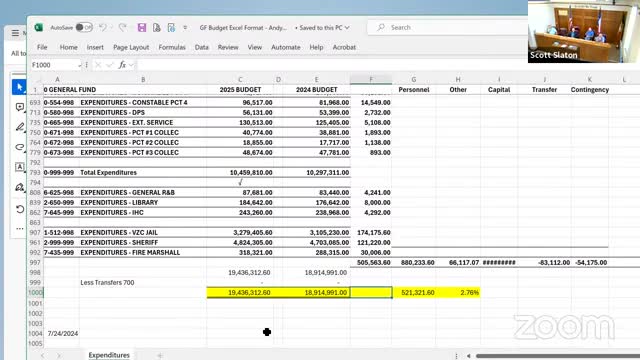Click the next sheet navigation arrow
Viewport: 640px width, 360px height.
click(x=59, y=356)
